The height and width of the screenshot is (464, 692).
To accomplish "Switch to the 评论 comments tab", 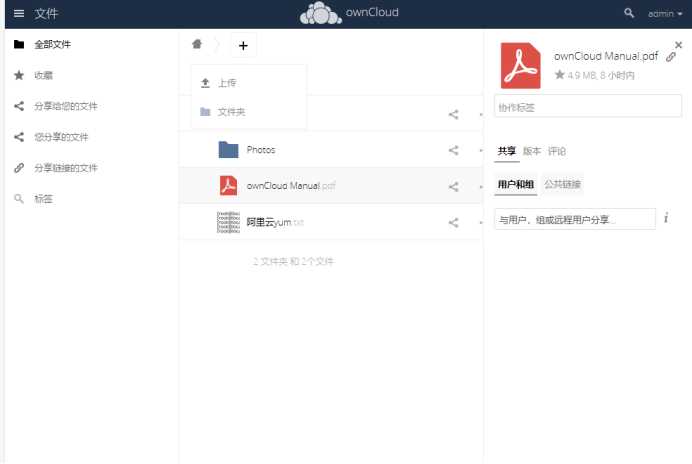I will [557, 151].
